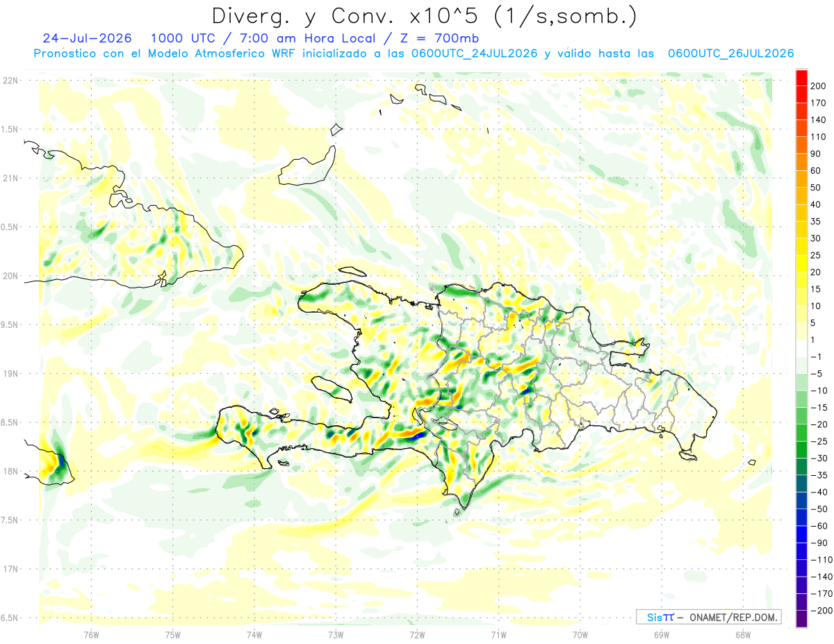
Task: Click the '-60' value on color scale
Action: [818, 526]
